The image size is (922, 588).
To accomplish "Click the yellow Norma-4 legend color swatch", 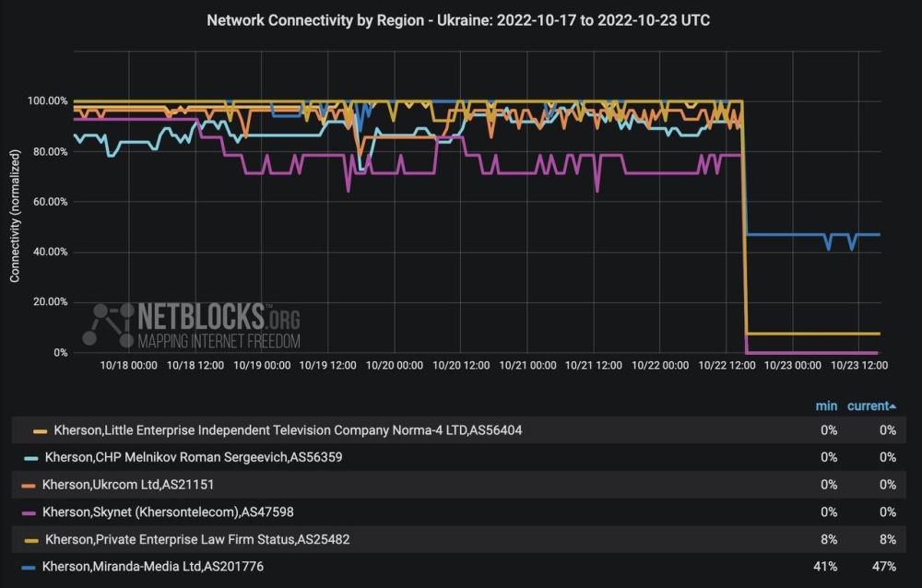I will point(40,430).
